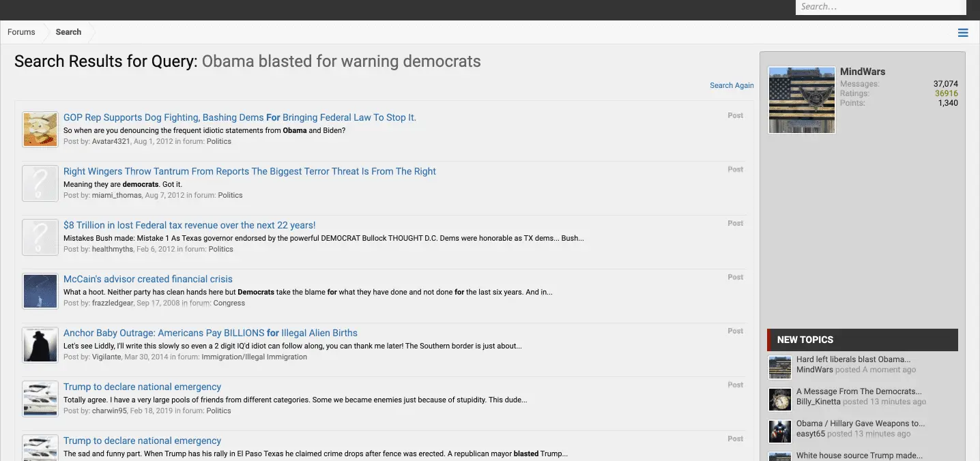
Task: Select the Search breadcrumb tab
Action: click(x=68, y=32)
